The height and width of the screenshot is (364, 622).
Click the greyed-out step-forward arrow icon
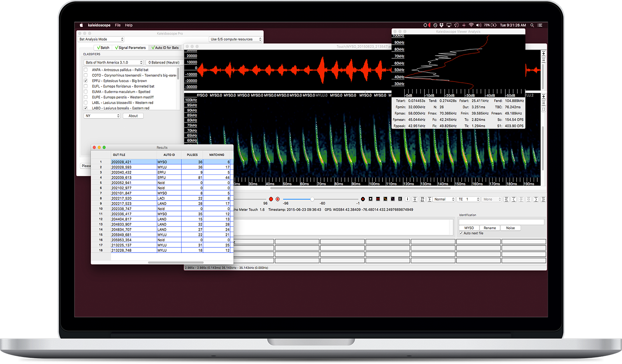pyautogui.click(x=528, y=199)
